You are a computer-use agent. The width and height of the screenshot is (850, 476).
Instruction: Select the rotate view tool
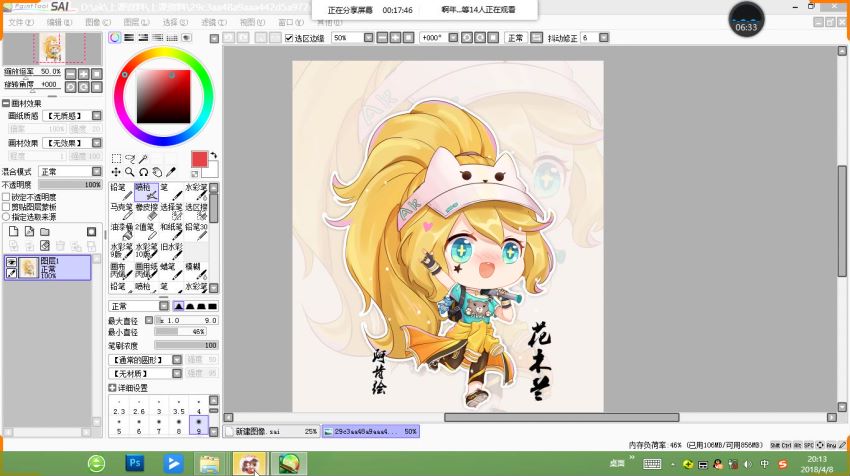[143, 172]
